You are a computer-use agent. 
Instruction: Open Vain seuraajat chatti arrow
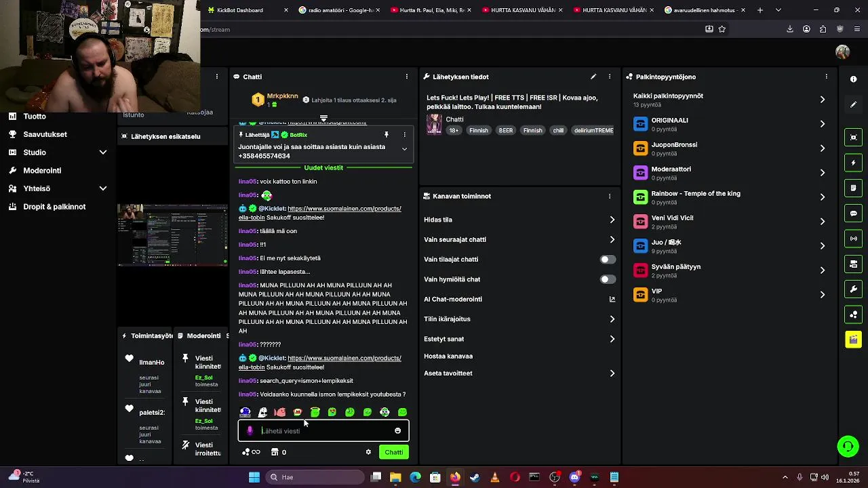[x=612, y=239]
